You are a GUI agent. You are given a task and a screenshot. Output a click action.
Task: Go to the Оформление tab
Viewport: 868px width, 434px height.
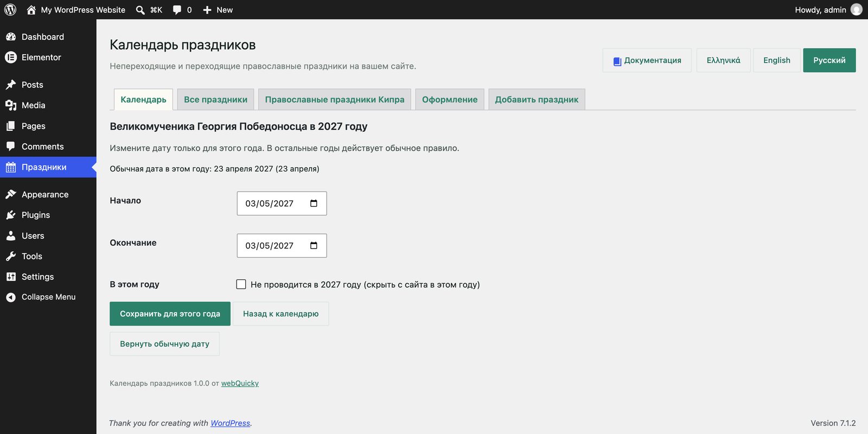pos(450,99)
